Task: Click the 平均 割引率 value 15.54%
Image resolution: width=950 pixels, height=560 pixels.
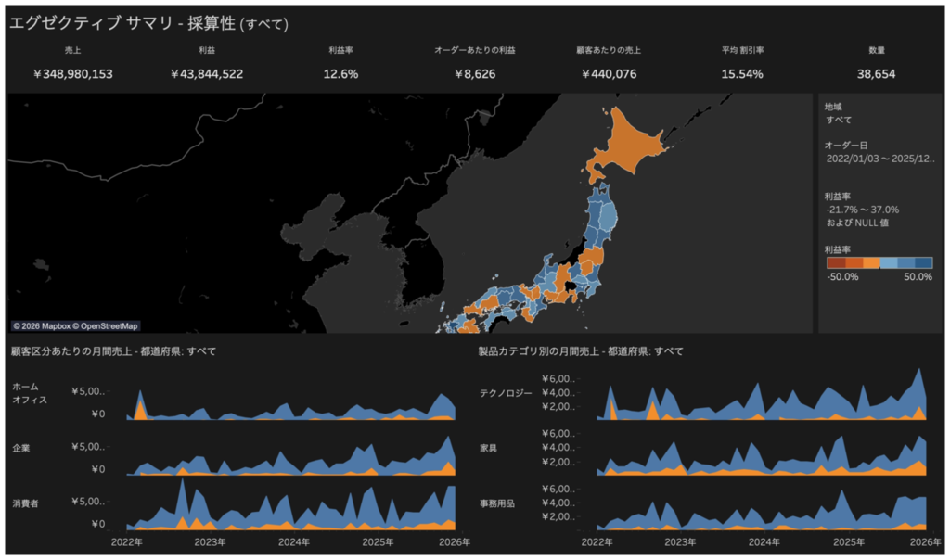Action: (x=742, y=74)
